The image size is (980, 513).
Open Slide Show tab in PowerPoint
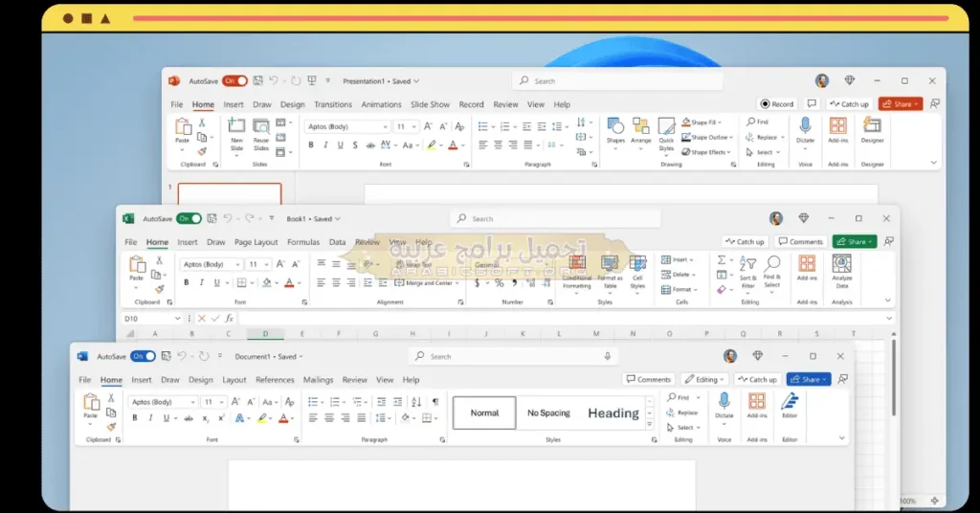[x=430, y=104]
